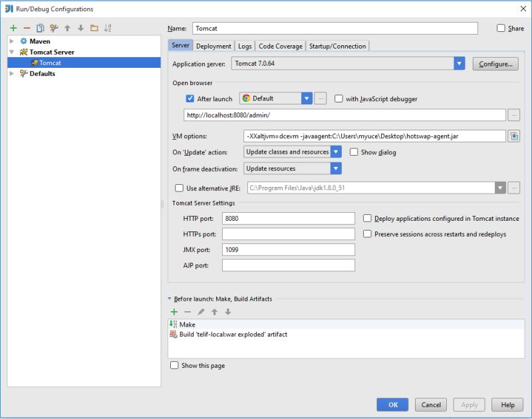Expand the VM options editor icon
This screenshot has height=419, width=532.
coord(513,136)
